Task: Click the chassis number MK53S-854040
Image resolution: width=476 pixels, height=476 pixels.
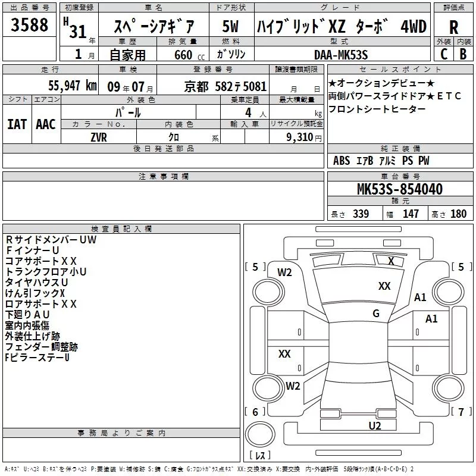Action: point(400,189)
